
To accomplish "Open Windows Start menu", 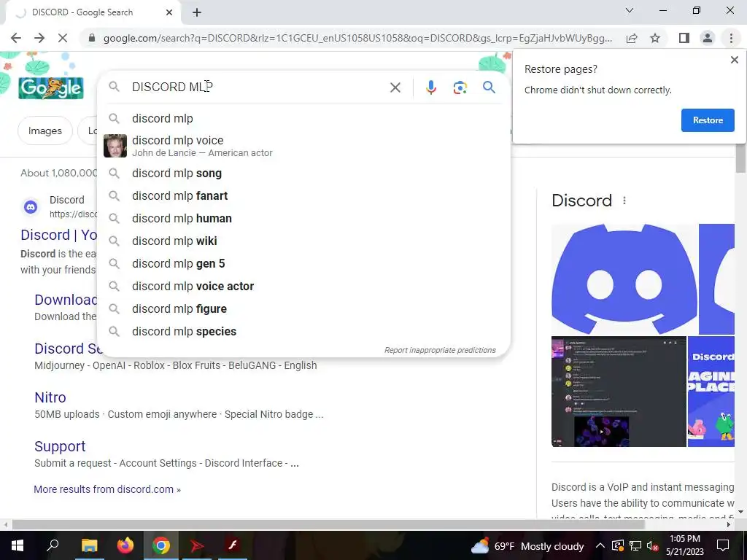I will pyautogui.click(x=18, y=545).
